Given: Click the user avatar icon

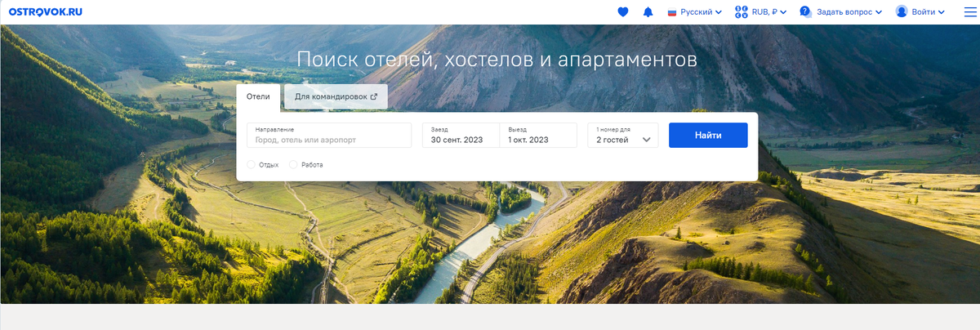Looking at the screenshot, I should pos(902,11).
